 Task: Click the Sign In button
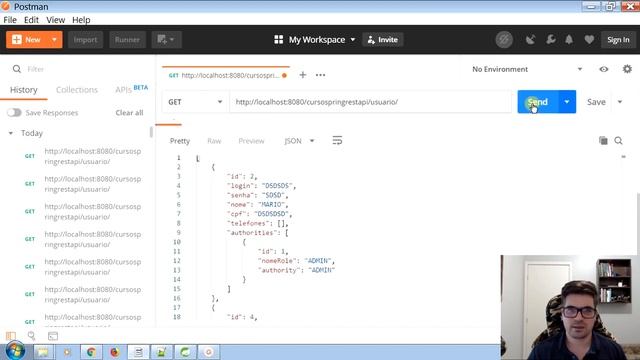click(618, 40)
